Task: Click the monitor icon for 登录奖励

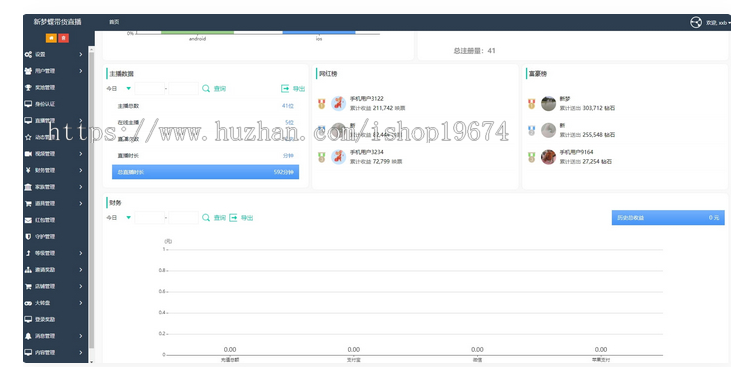Action: tap(28, 319)
